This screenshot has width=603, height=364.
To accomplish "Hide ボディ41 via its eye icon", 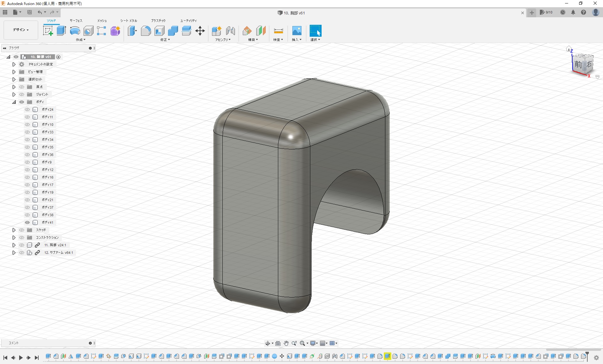I will (x=27, y=222).
